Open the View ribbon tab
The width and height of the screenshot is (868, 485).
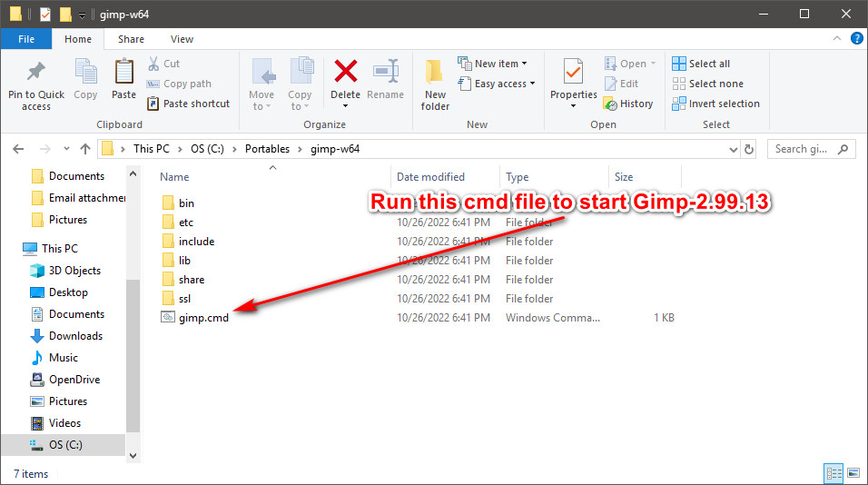pos(182,39)
